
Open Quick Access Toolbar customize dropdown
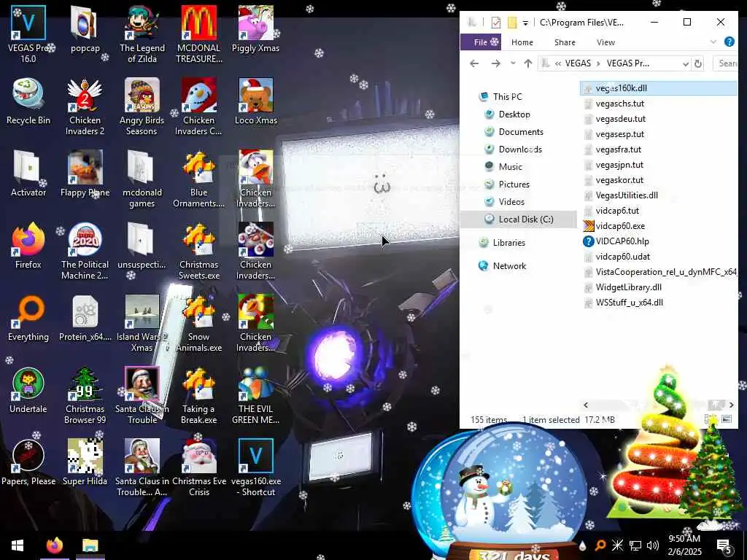point(525,23)
